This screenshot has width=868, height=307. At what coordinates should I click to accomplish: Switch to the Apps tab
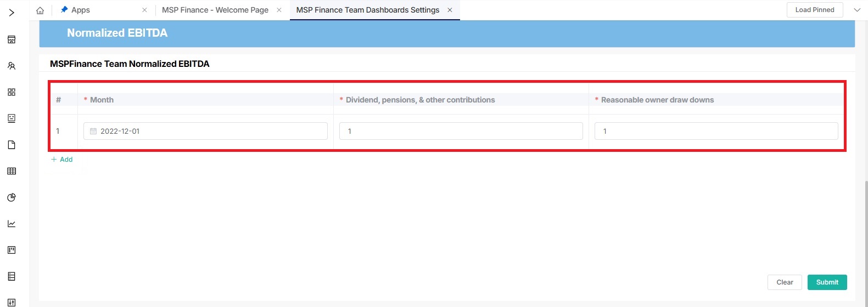[81, 10]
